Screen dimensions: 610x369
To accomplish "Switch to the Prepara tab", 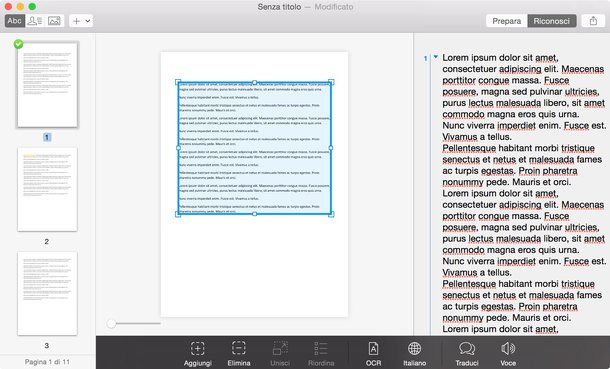I will [507, 21].
